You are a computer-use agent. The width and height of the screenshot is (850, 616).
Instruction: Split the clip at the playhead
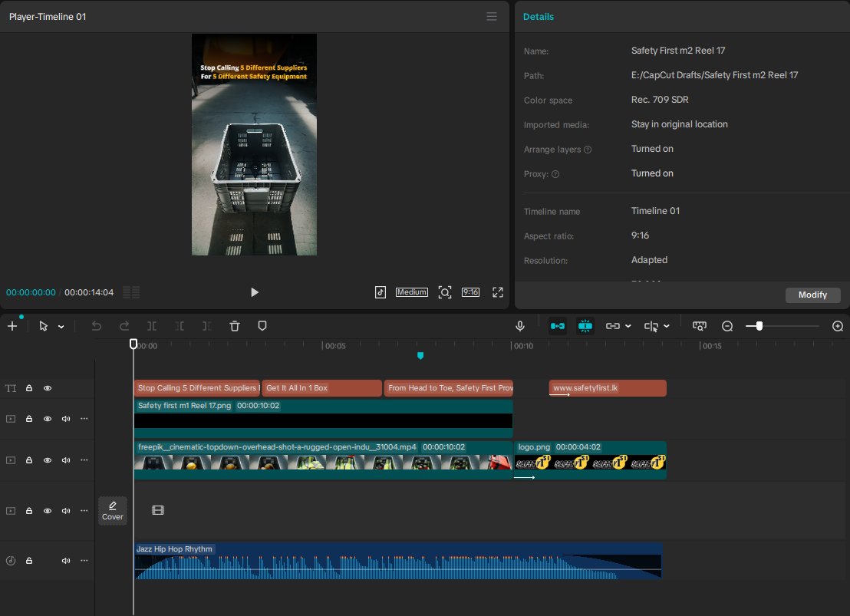[x=153, y=326]
